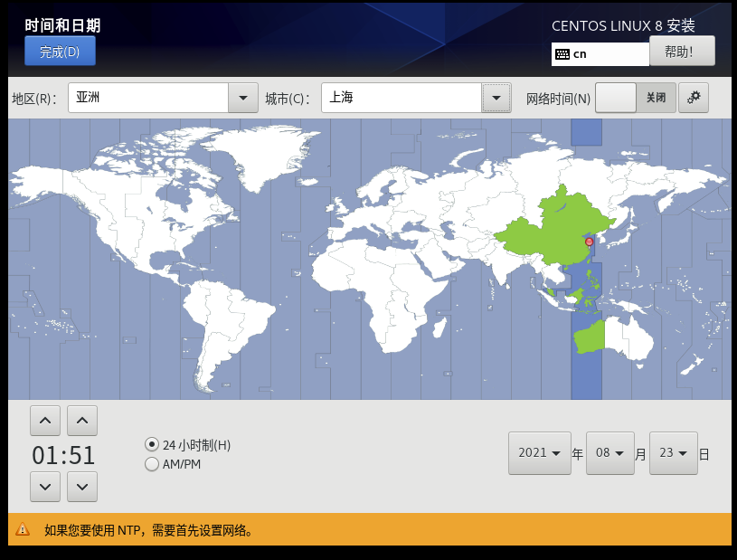Viewport: 737px width, 560px height.
Task: Click the 01:51 time display
Action: tap(63, 455)
